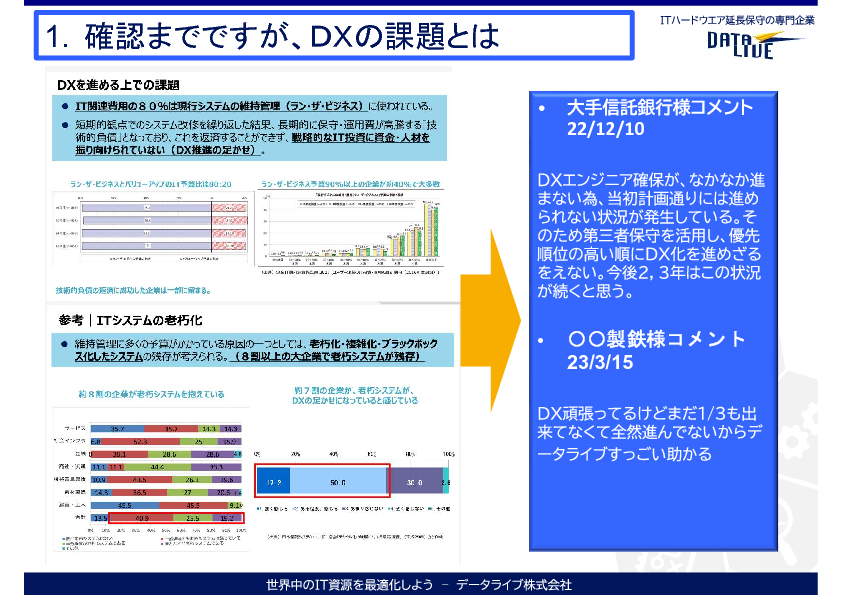Screen dimensions: 842x595
Task: Click the date 23/3/15 in the comment box
Action: [600, 363]
